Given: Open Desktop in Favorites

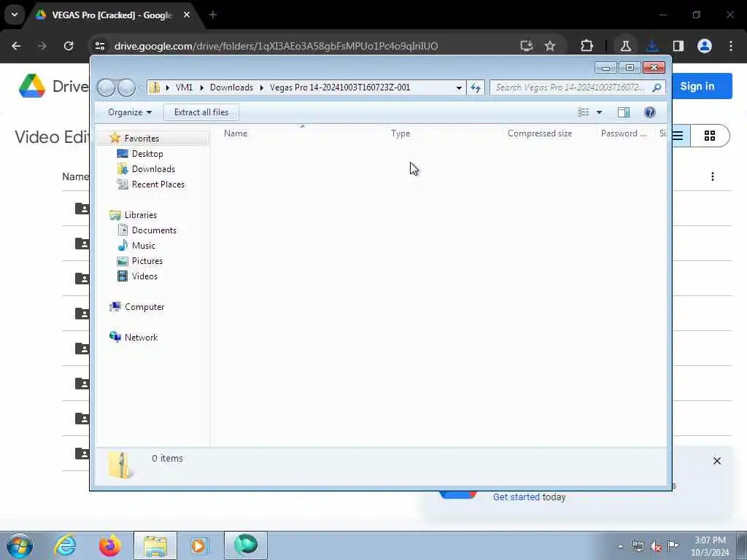Looking at the screenshot, I should (147, 154).
